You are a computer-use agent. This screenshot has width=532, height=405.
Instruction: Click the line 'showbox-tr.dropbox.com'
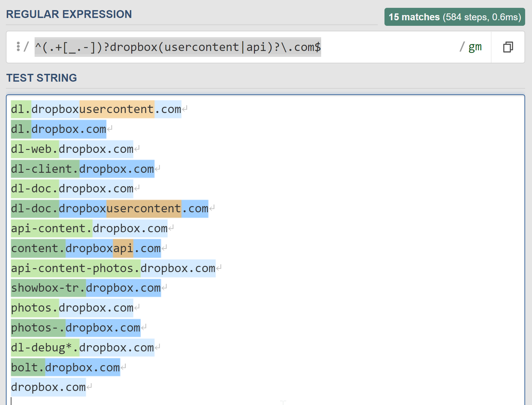tap(86, 288)
